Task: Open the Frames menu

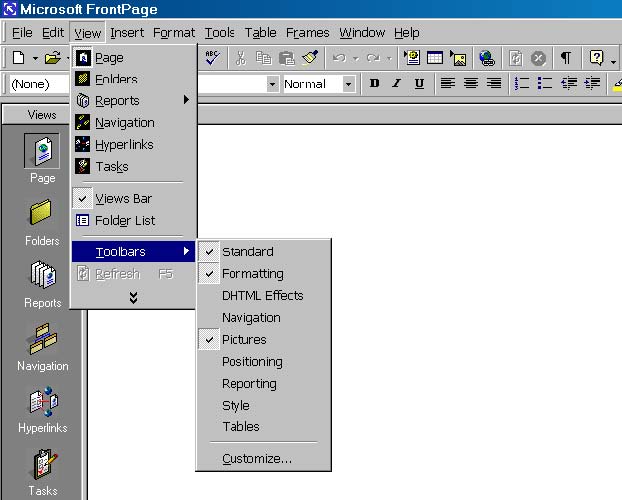Action: click(x=307, y=33)
